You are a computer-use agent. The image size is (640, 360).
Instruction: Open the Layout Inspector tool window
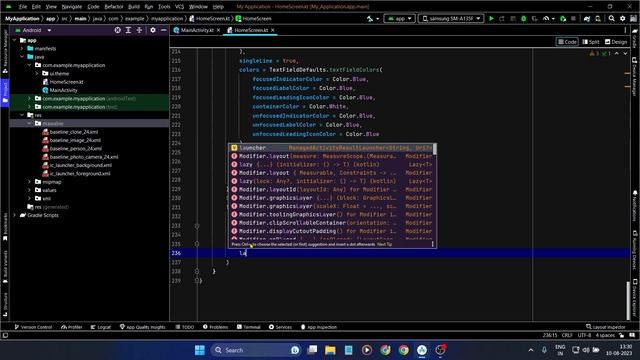pos(606,327)
